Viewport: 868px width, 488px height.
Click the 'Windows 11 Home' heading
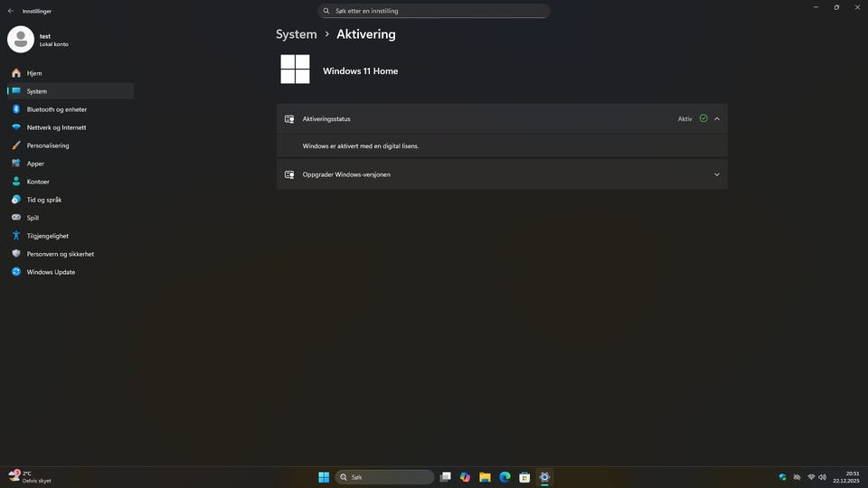pyautogui.click(x=361, y=70)
